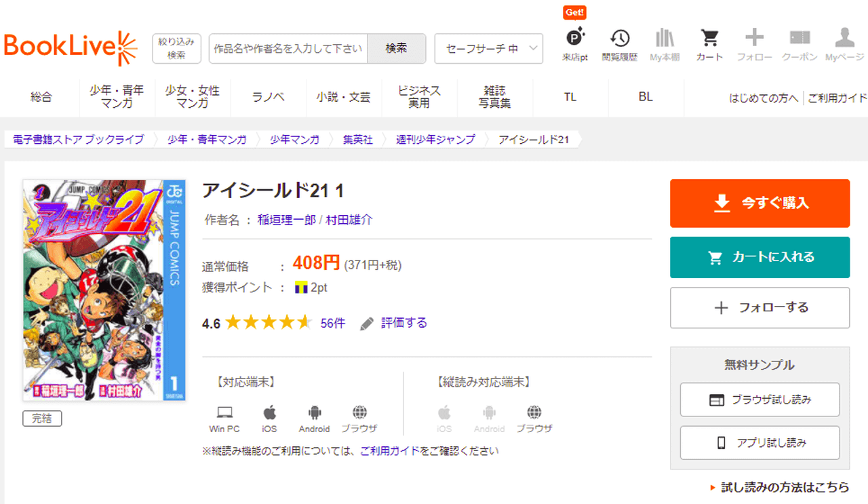868x504 pixels.
Task: Expand the セーフサーチ dropdown
Action: click(488, 49)
